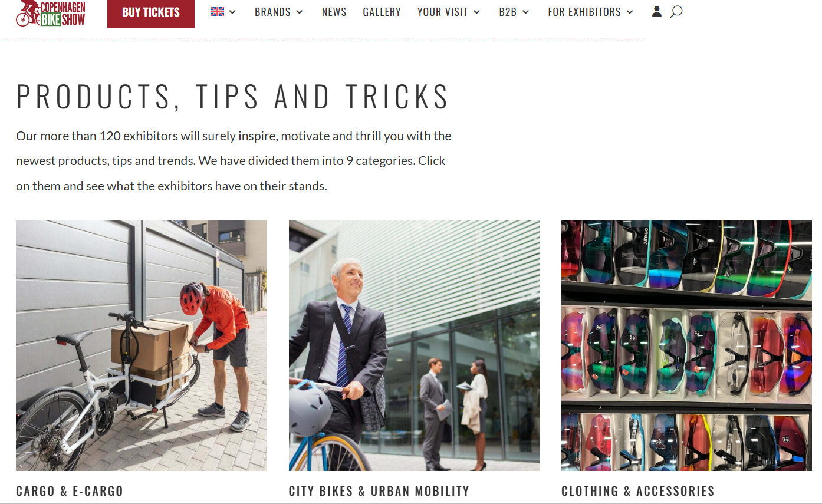Screen dimensions: 822x504
Task: Click the Products, Tips and Tricks heading
Action: pos(232,97)
